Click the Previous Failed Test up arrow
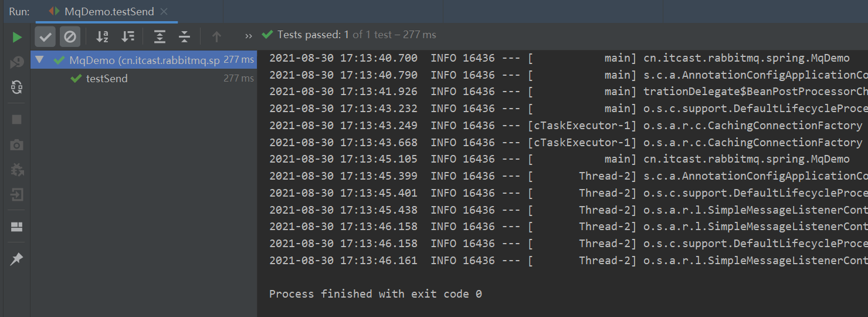The height and width of the screenshot is (317, 868). coord(216,37)
